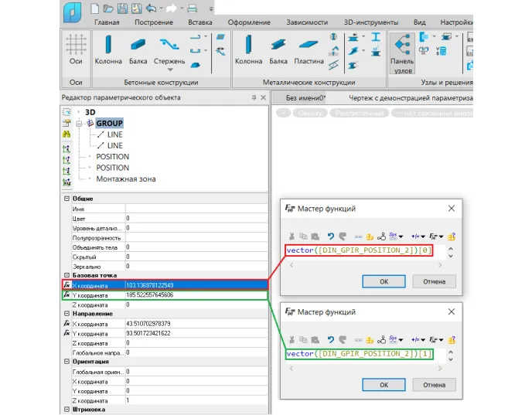
Task: Switch to the Построение ribbon tab
Action: pos(154,22)
